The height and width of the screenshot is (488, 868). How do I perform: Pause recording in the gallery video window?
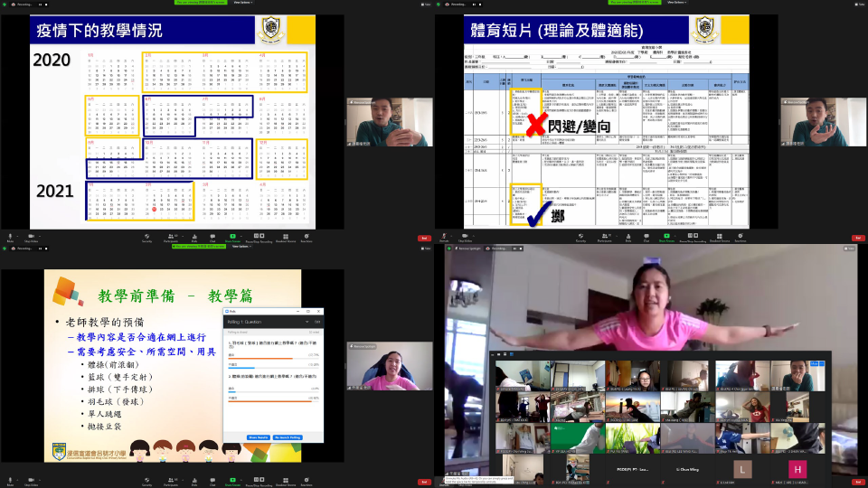[x=514, y=249]
